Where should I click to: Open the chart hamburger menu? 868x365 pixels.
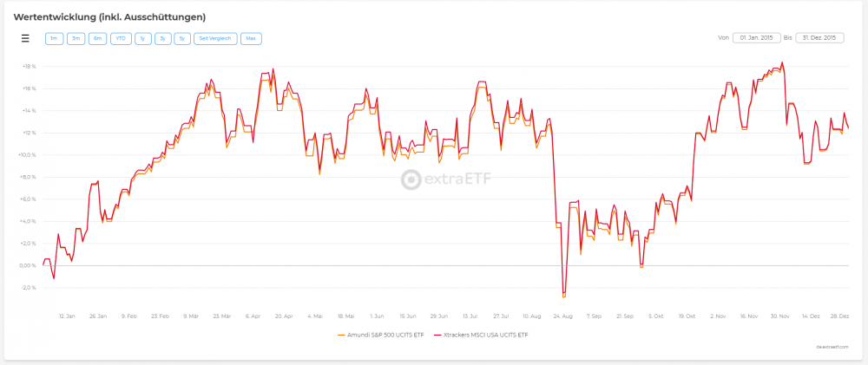25,38
